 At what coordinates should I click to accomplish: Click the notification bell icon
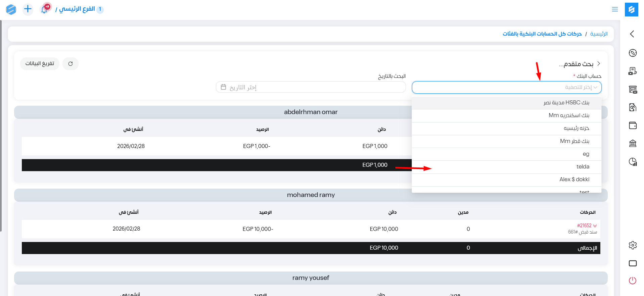pos(44,9)
